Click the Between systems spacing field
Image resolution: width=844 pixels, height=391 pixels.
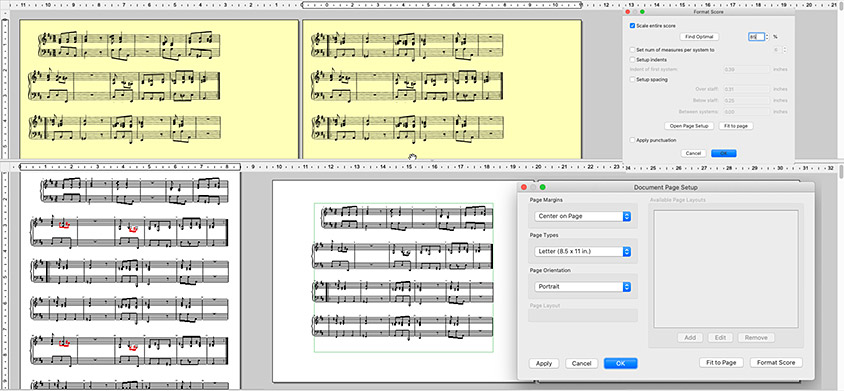[747, 111]
